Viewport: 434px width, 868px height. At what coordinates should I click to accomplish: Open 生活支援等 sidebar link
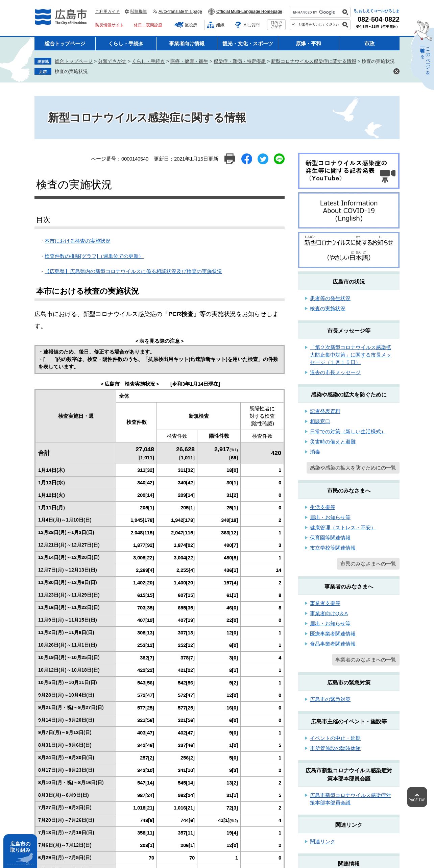[322, 507]
